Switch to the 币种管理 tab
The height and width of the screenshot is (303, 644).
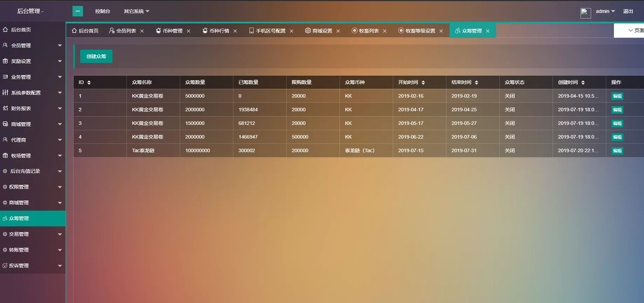coord(169,31)
